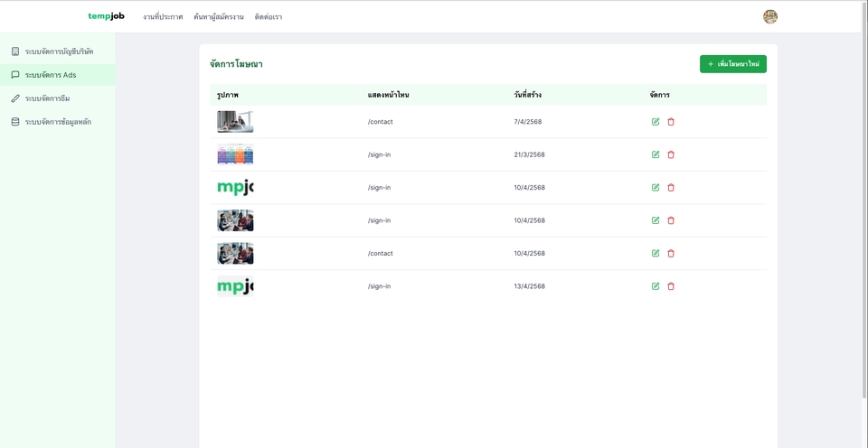Edit the 10/4/2568 sign-in ad with logo thumbnail
The width and height of the screenshot is (868, 448).
tap(656, 188)
